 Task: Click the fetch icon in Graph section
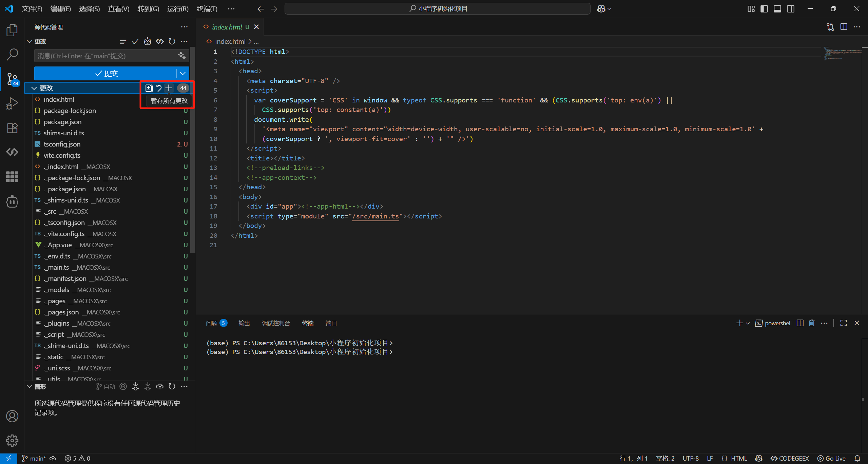135,387
